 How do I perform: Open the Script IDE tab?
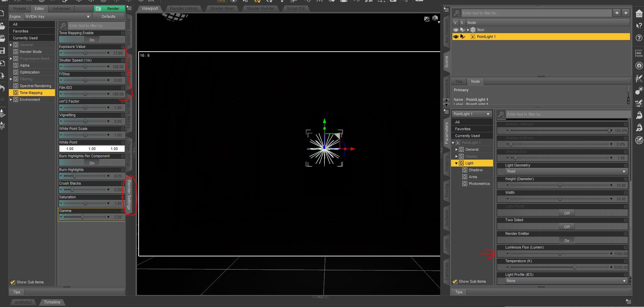point(296,8)
